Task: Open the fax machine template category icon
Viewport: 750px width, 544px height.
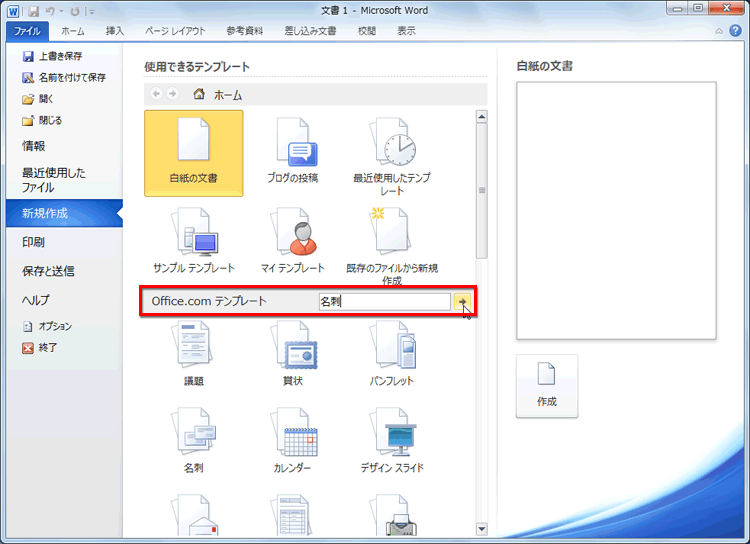Action: [x=395, y=515]
